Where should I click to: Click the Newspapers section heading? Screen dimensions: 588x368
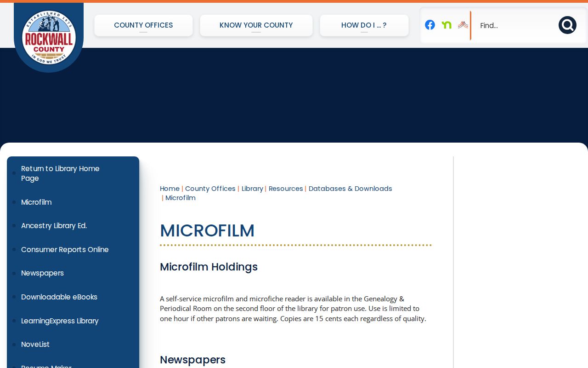tap(192, 360)
